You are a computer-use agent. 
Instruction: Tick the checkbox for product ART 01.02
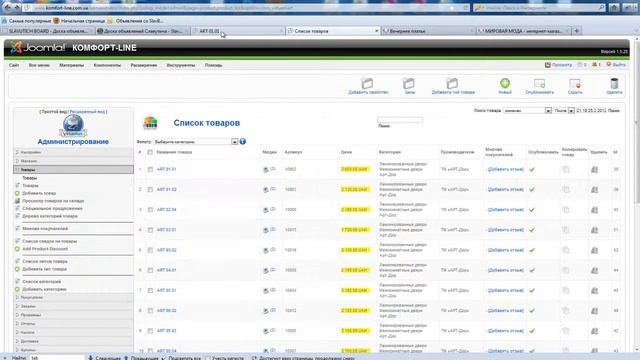click(x=150, y=189)
